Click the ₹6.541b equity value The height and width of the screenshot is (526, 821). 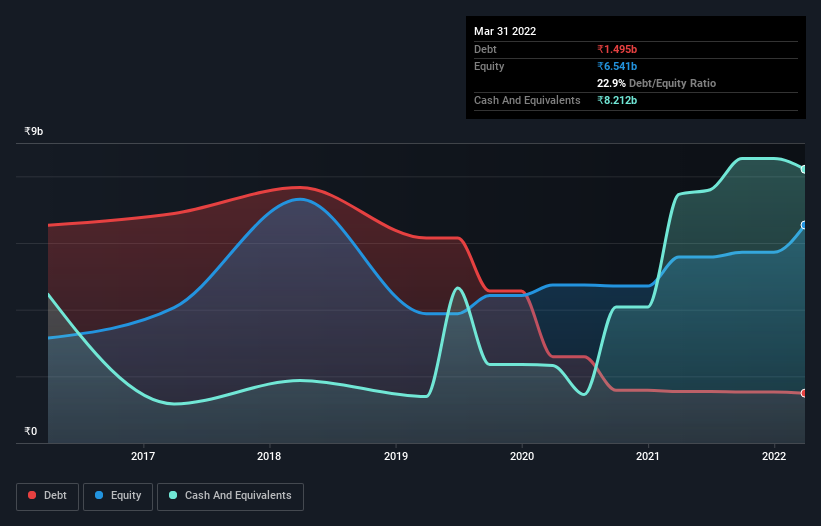[x=617, y=66]
